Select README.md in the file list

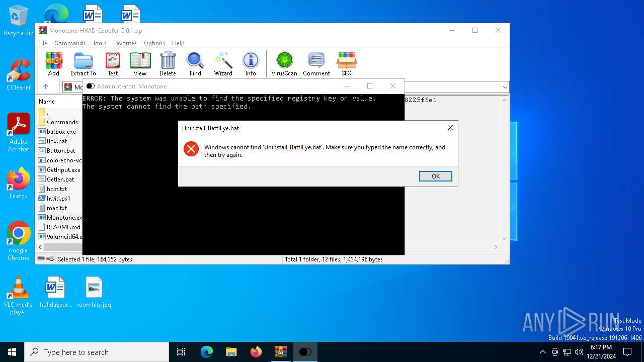(x=60, y=227)
